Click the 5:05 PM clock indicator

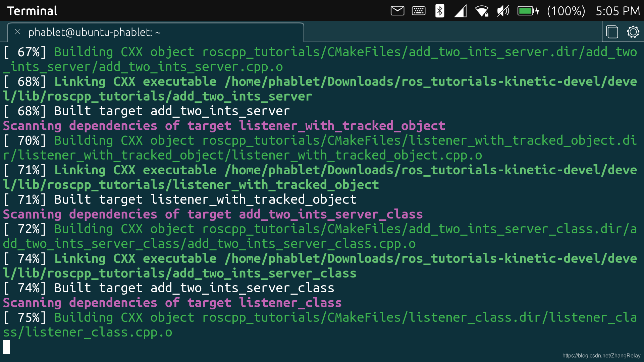click(x=618, y=11)
